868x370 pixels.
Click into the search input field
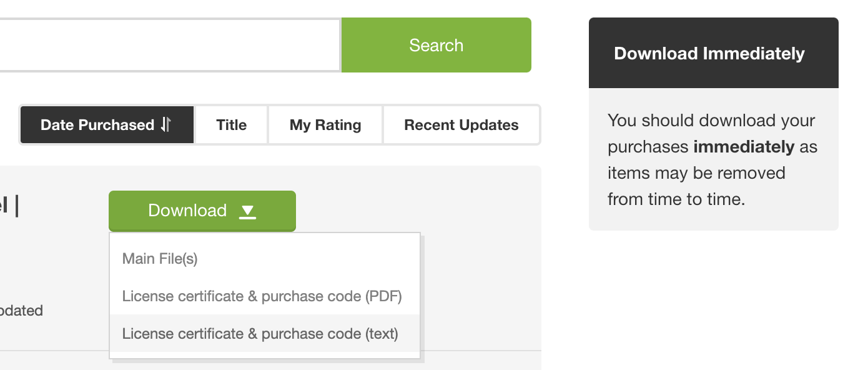pos(169,45)
